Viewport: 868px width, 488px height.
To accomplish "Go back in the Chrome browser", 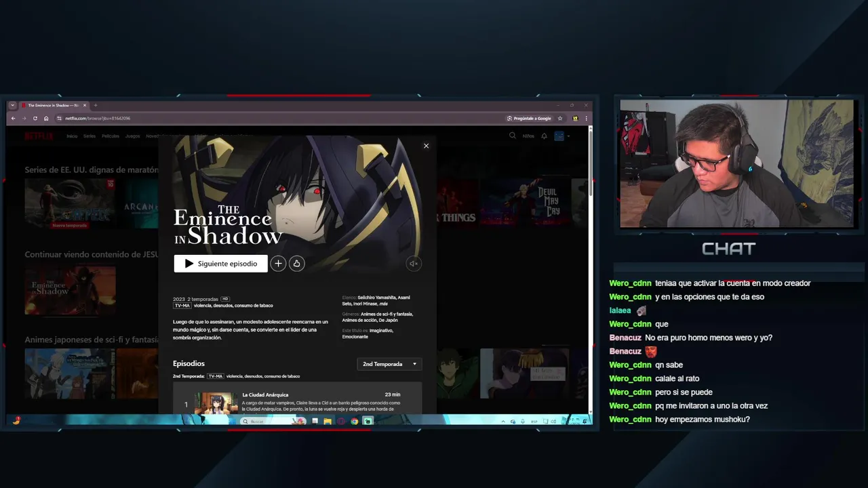I will 13,118.
